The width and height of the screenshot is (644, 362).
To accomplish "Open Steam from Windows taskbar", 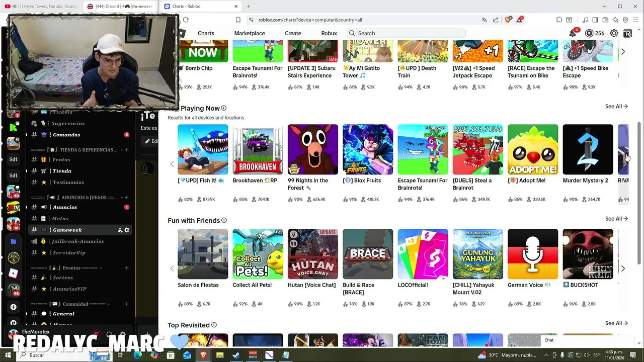I will pos(236,355).
